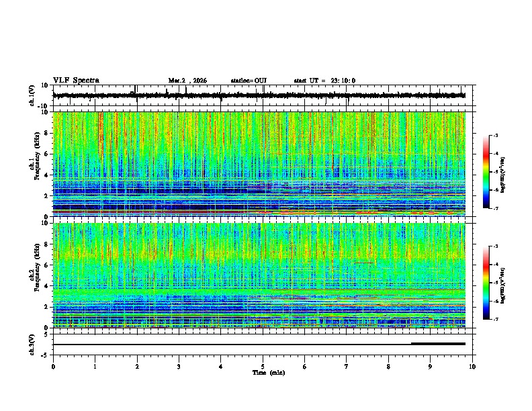Click time axis tick label "0"

(53, 367)
